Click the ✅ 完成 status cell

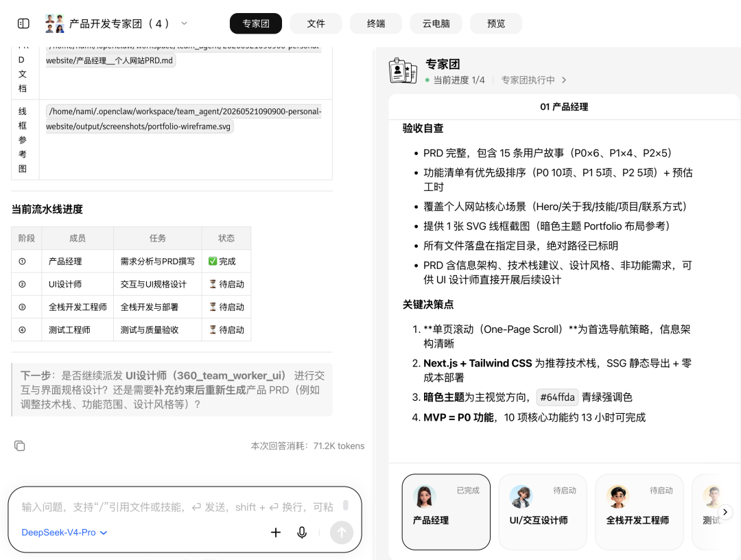226,261
